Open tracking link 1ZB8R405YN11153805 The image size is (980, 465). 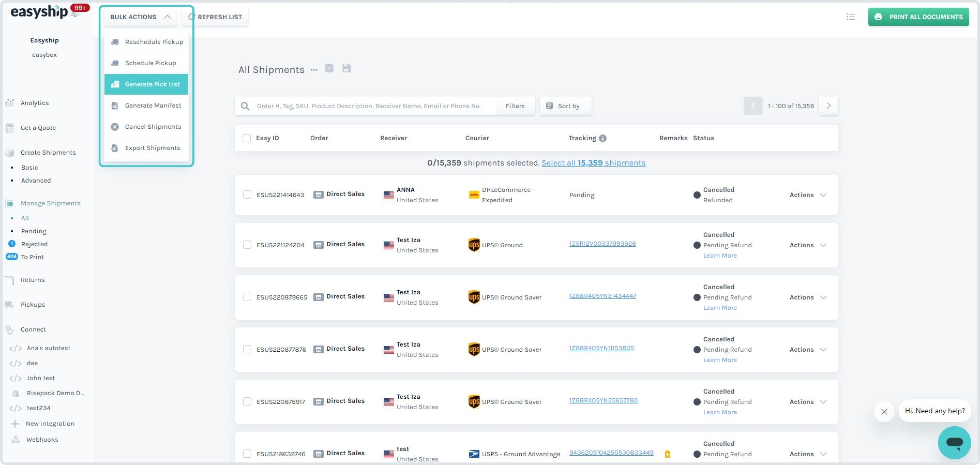(x=601, y=348)
